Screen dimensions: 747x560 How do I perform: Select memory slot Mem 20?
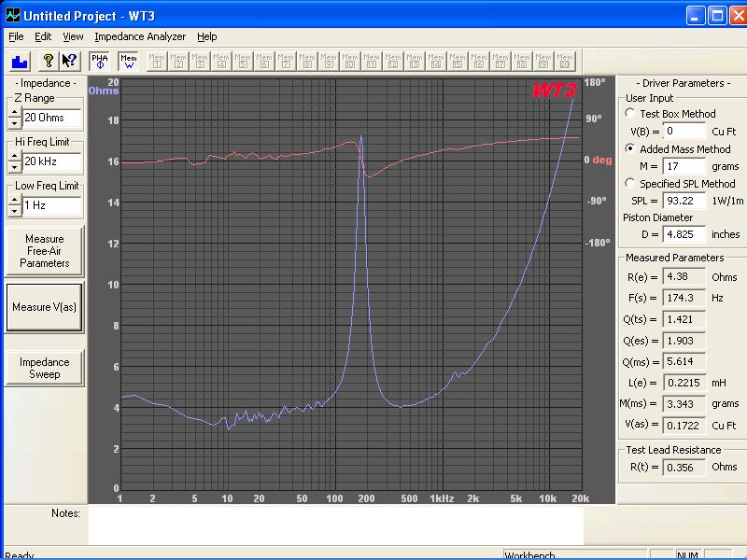click(565, 62)
